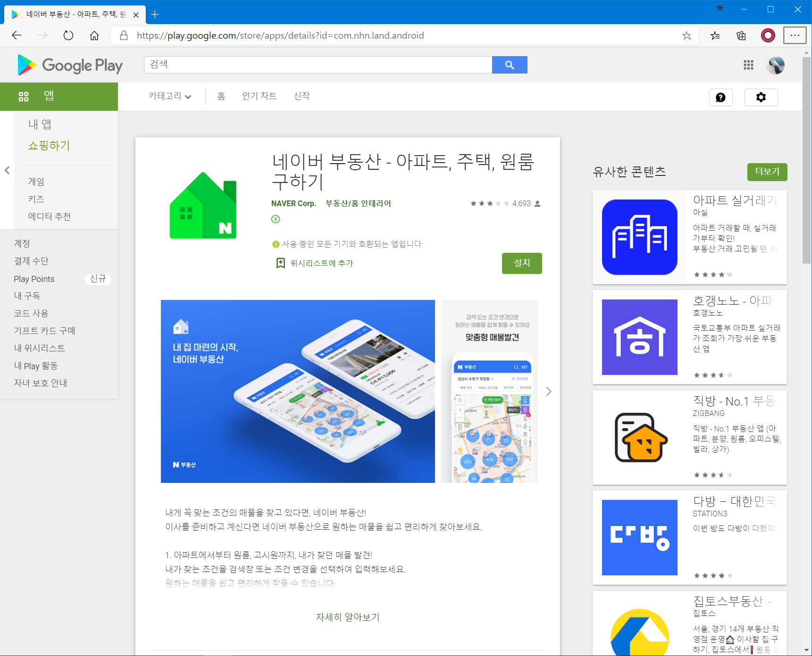Open a new browser tab

coord(155,15)
